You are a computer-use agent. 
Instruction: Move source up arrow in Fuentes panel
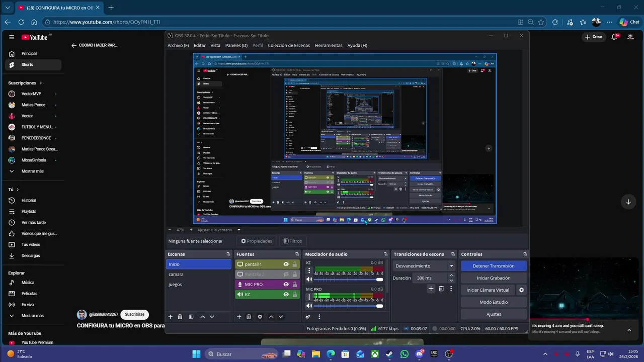[x=271, y=317]
